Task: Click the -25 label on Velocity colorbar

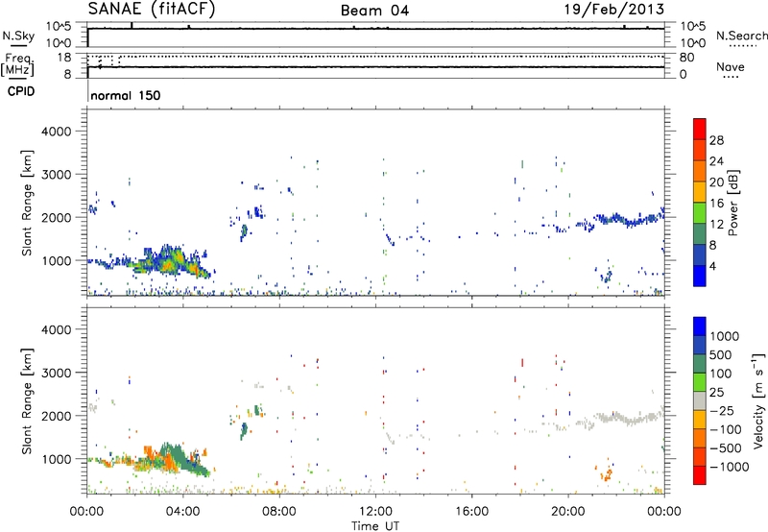Action: [x=722, y=410]
